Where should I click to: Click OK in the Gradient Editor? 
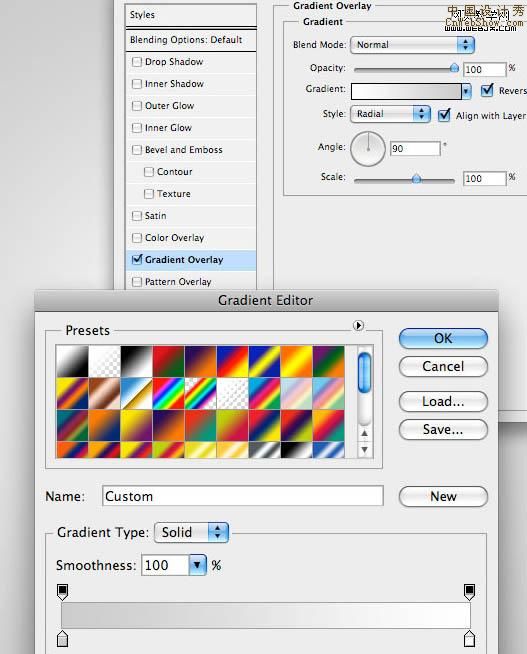[x=443, y=338]
